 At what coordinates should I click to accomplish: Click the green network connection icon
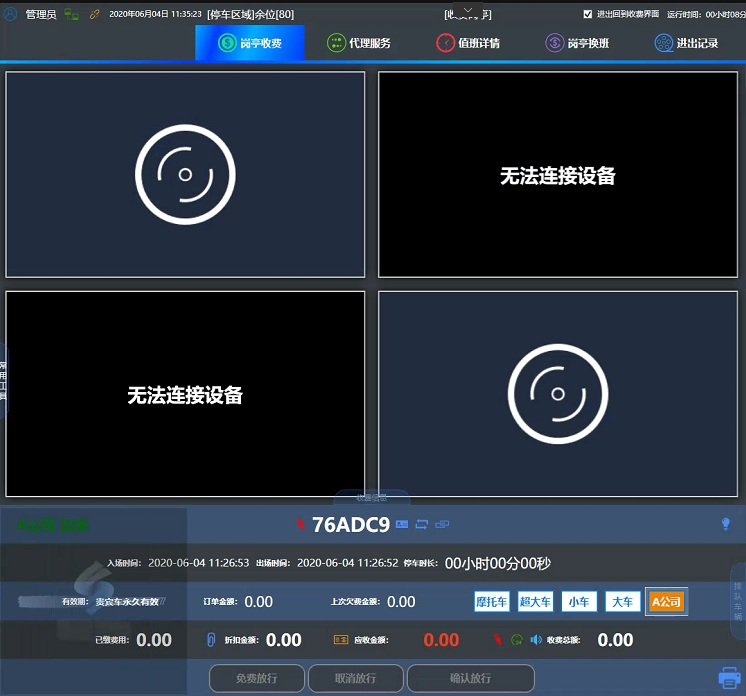71,14
